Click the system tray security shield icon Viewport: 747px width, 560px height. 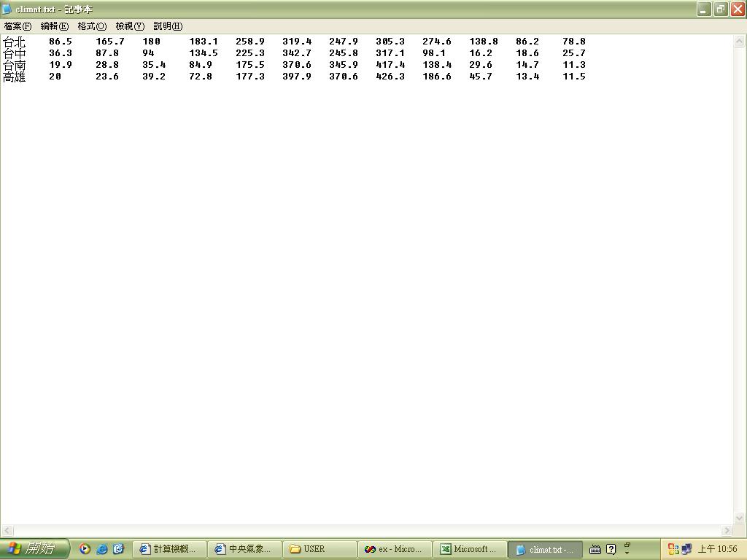[x=673, y=549]
